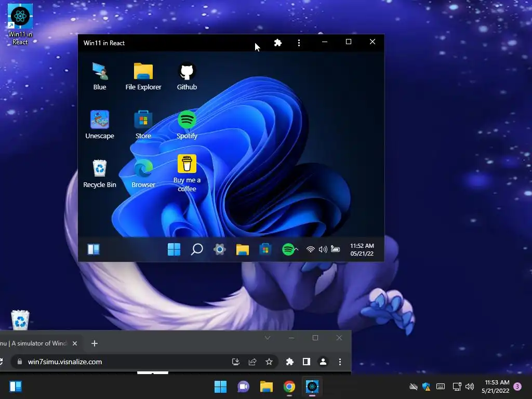Open Settings gear in simulated taskbar
This screenshot has width=532, height=399.
point(220,249)
